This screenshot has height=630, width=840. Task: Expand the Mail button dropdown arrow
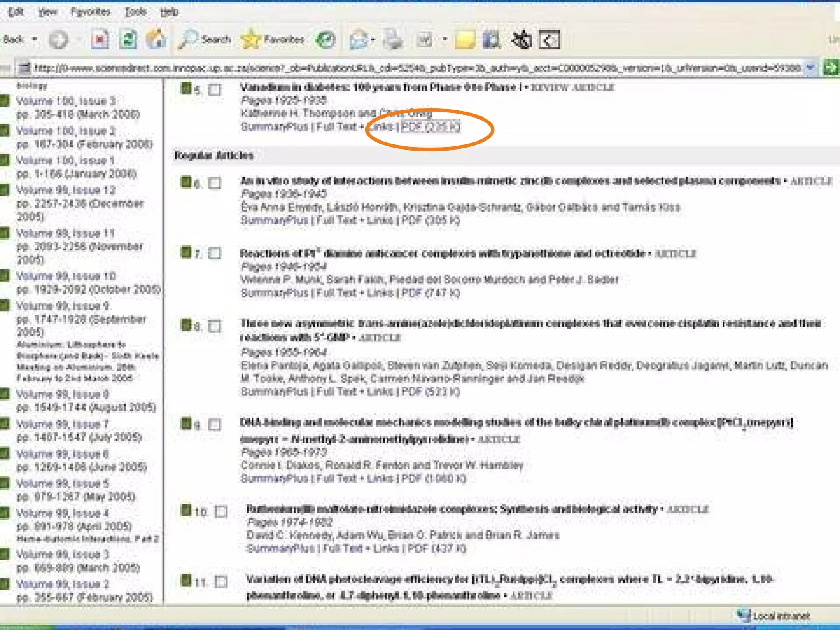point(373,40)
